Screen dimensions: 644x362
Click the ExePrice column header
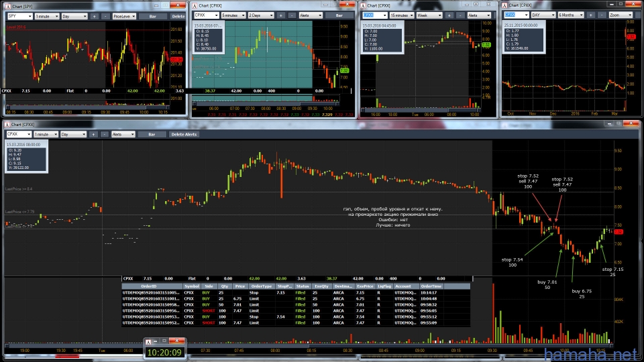365,286
